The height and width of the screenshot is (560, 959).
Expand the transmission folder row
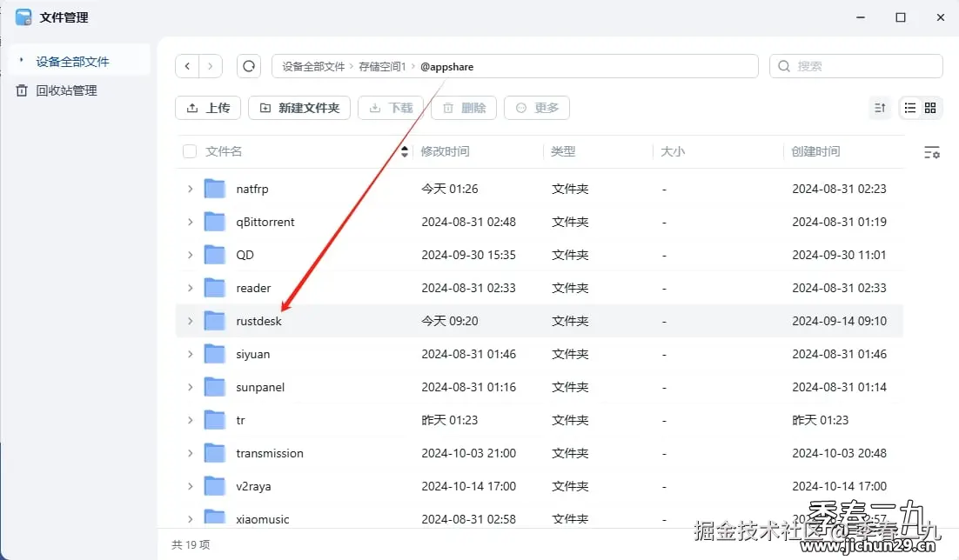click(x=191, y=453)
